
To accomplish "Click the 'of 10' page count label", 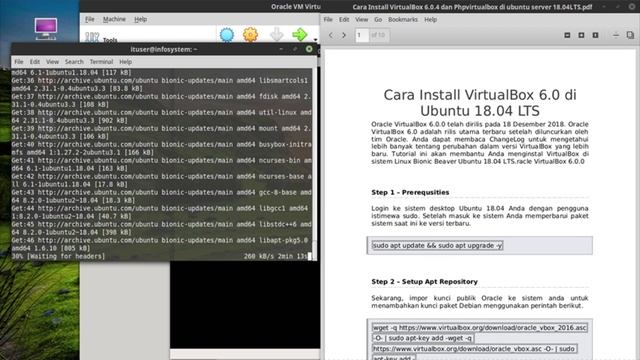I will click(x=378, y=35).
